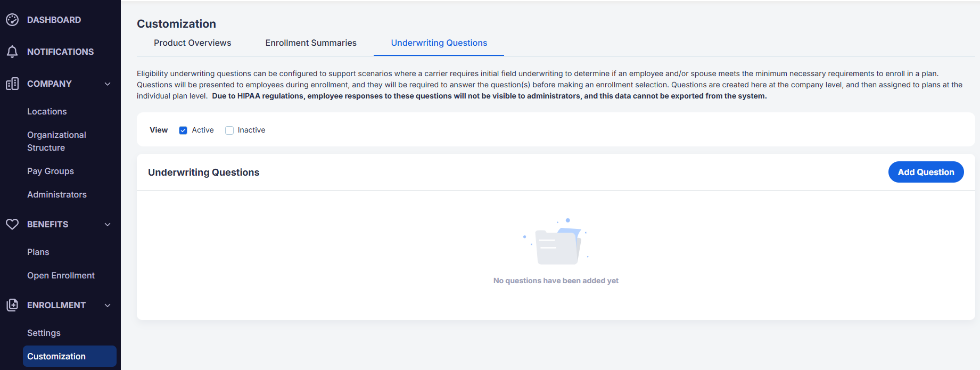Uncheck the Active view checkbox
980x370 pixels.
pyautogui.click(x=183, y=130)
